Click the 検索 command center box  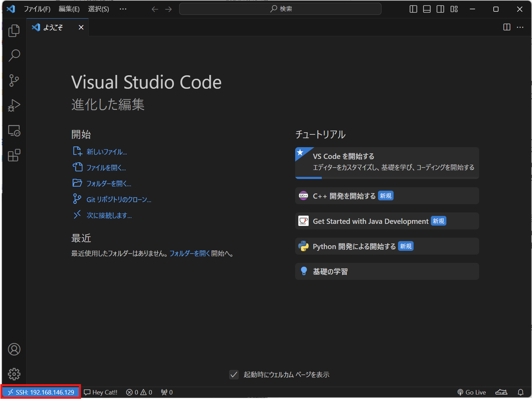pos(280,9)
